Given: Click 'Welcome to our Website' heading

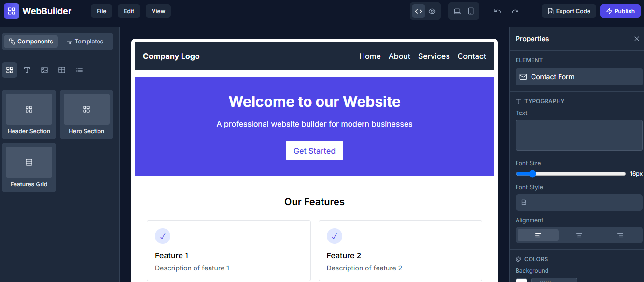Looking at the screenshot, I should point(314,101).
